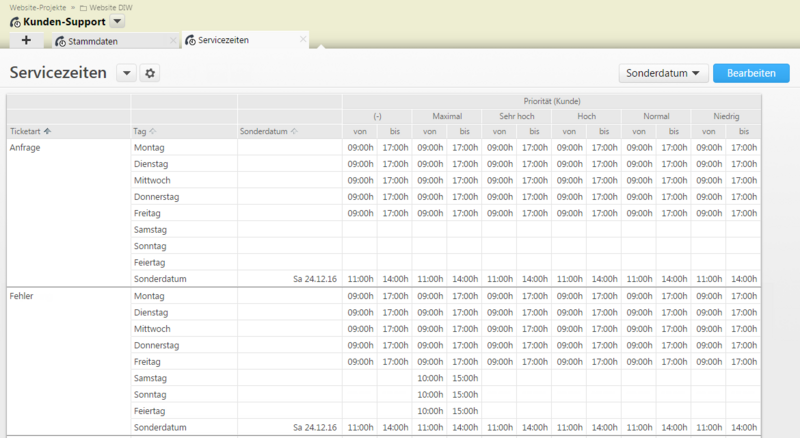Click the Normal priority header

coord(656,116)
